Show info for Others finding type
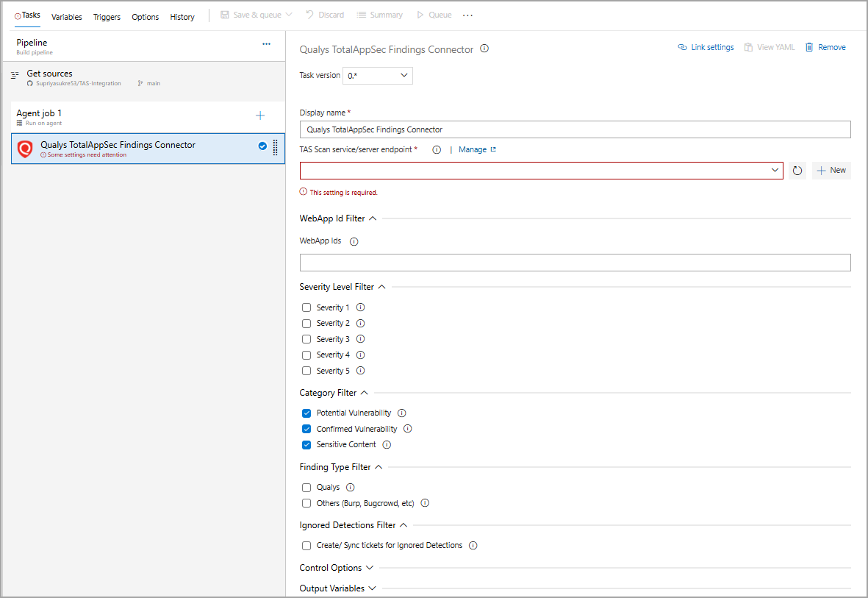 (x=425, y=502)
